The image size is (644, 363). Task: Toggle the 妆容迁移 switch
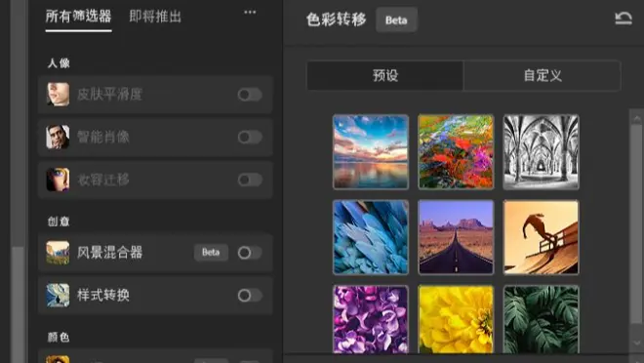click(x=250, y=180)
